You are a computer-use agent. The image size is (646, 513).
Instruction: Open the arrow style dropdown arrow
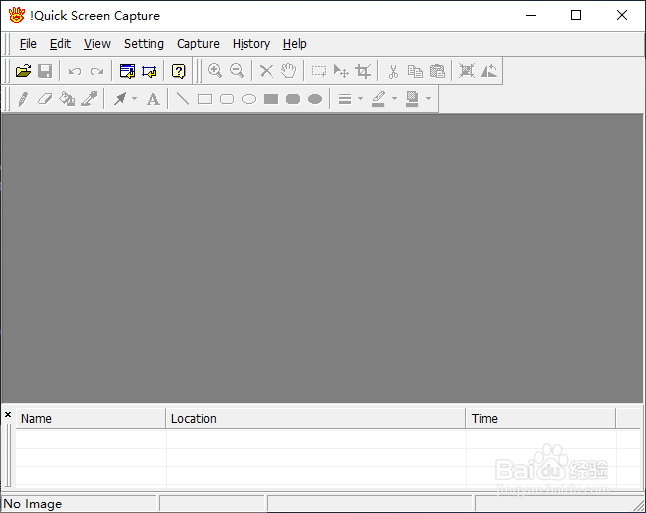[x=134, y=99]
